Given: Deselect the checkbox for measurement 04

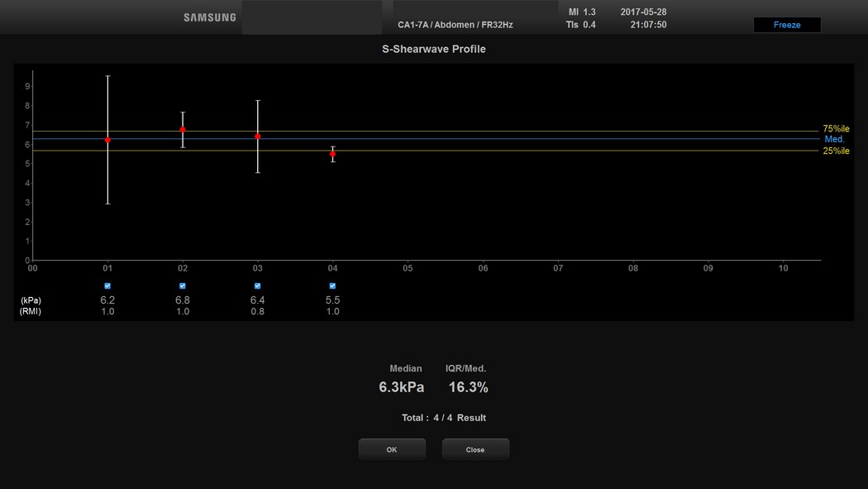Looking at the screenshot, I should tap(332, 286).
